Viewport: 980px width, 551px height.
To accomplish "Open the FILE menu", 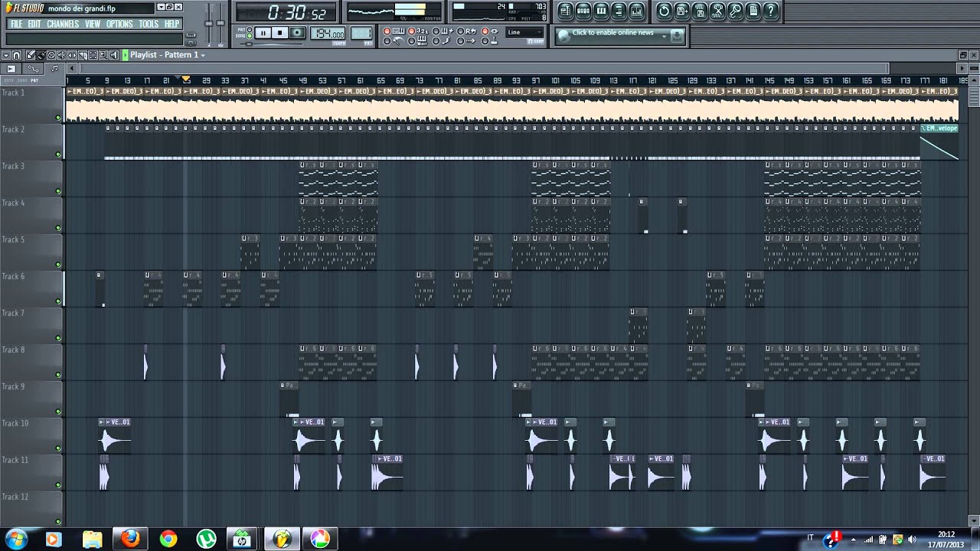I will point(16,24).
